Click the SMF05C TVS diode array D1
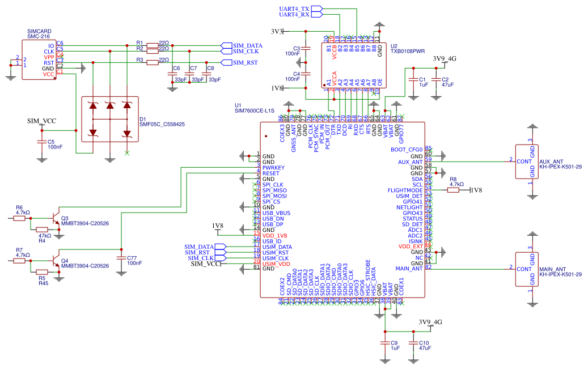This screenshot has width=588, height=369. click(111, 119)
